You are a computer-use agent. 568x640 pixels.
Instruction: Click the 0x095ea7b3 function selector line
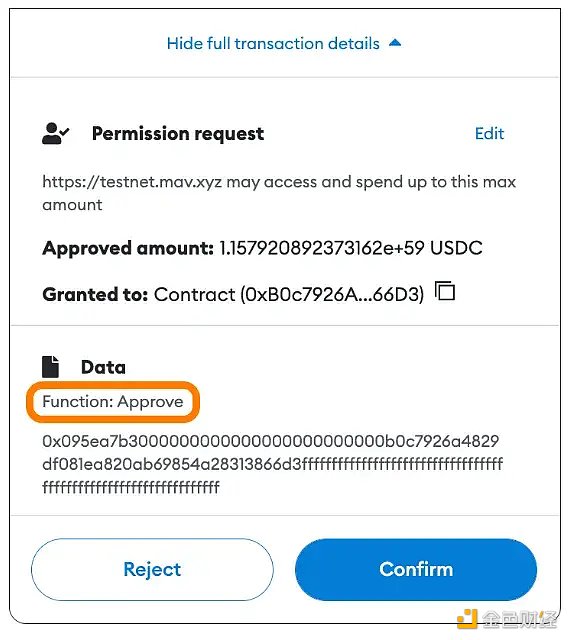tap(271, 441)
